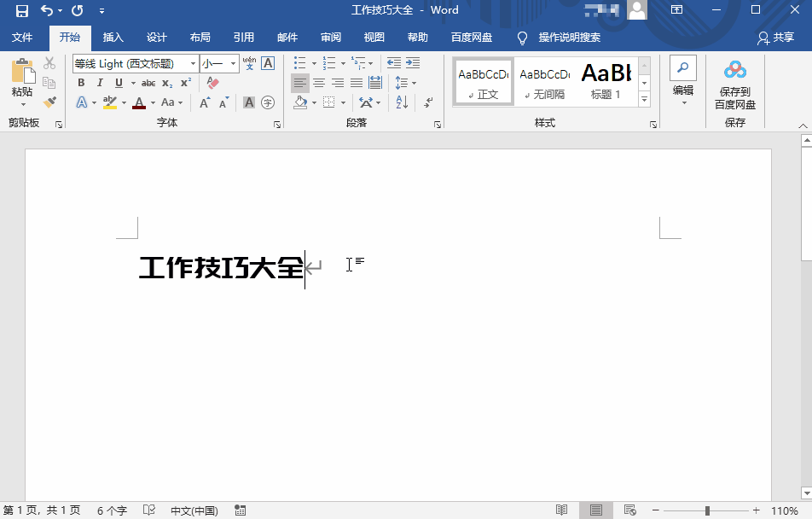Justify the paragraph text
Viewport: 812px width, 519px height.
[x=357, y=83]
